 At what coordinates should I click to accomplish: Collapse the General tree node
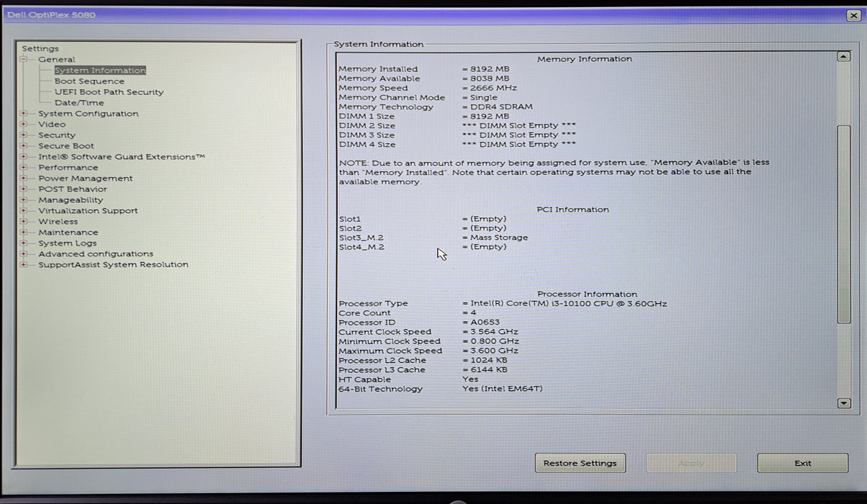pyautogui.click(x=24, y=59)
